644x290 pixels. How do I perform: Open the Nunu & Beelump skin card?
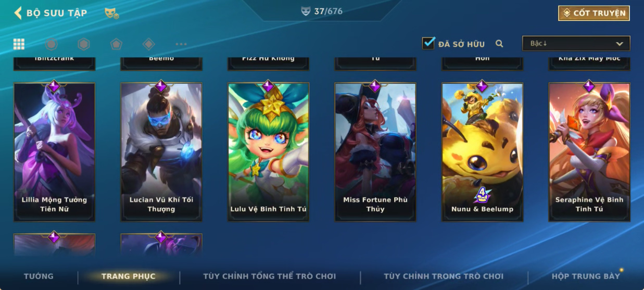point(483,151)
